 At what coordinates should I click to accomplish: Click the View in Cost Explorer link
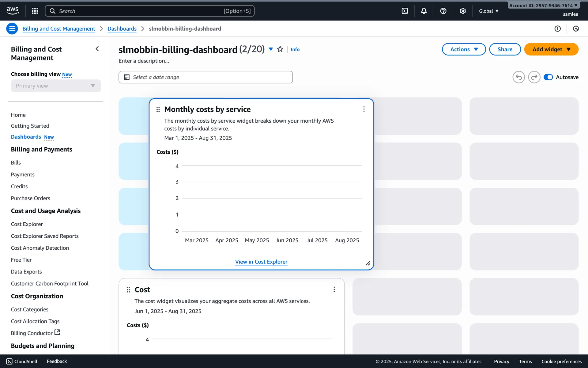point(261,262)
